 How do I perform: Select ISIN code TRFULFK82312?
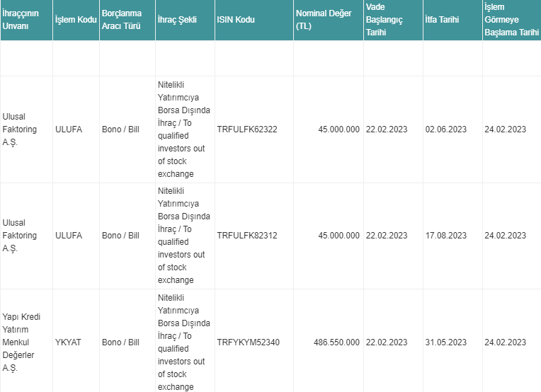point(247,236)
